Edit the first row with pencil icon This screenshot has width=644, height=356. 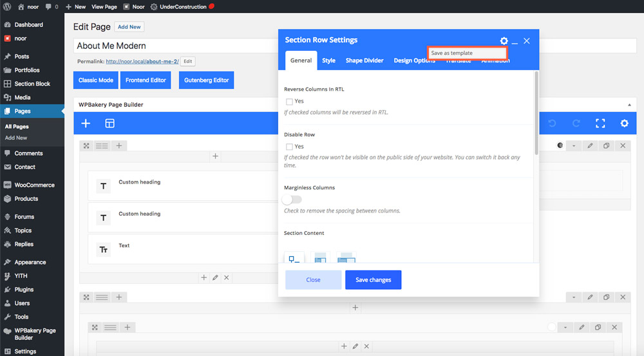coord(590,145)
